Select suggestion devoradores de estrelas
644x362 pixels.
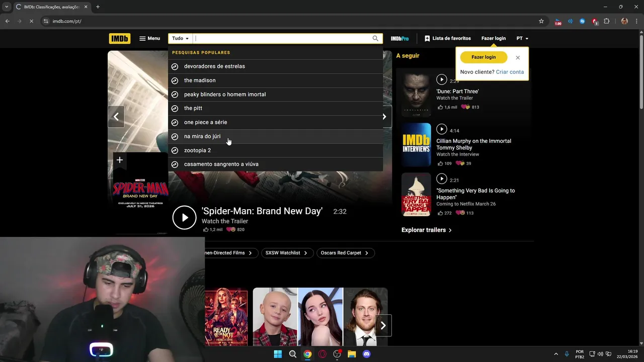275,66
